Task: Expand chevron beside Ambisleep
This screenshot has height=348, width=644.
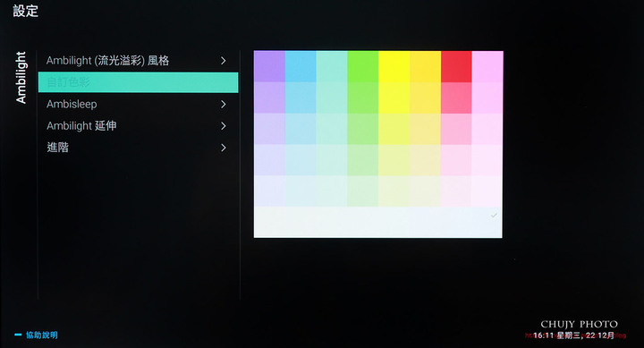Action: [224, 105]
